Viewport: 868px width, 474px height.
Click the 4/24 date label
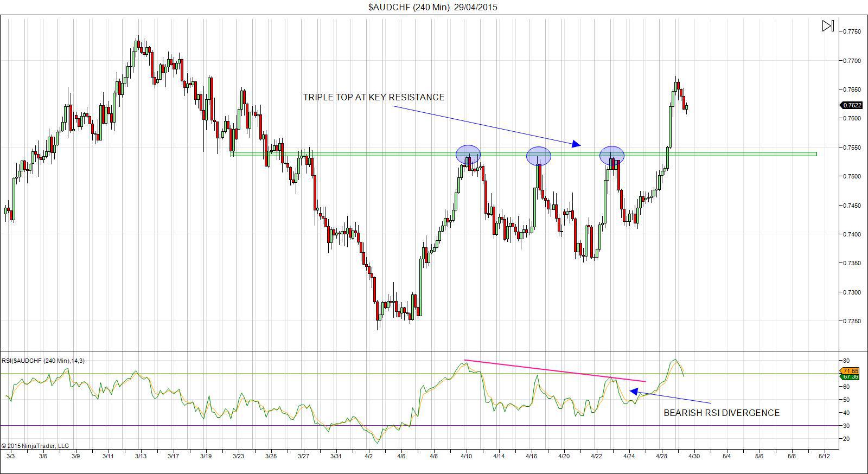click(x=629, y=456)
